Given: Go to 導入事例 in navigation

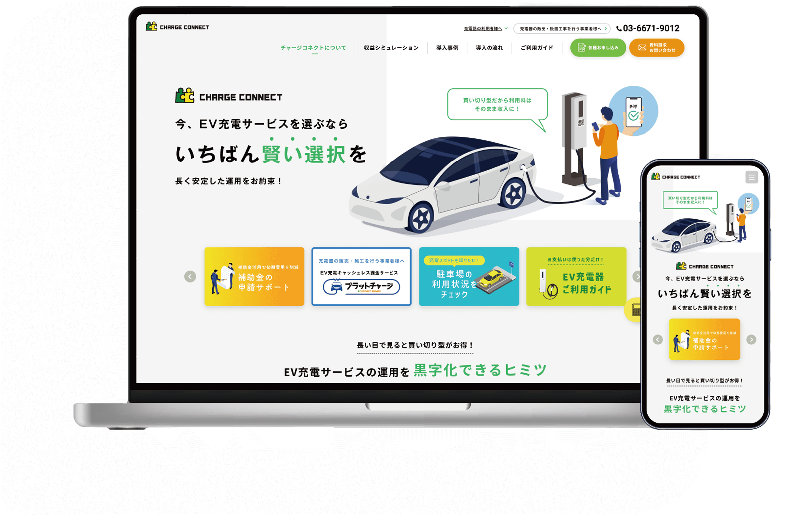Looking at the screenshot, I should 447,48.
